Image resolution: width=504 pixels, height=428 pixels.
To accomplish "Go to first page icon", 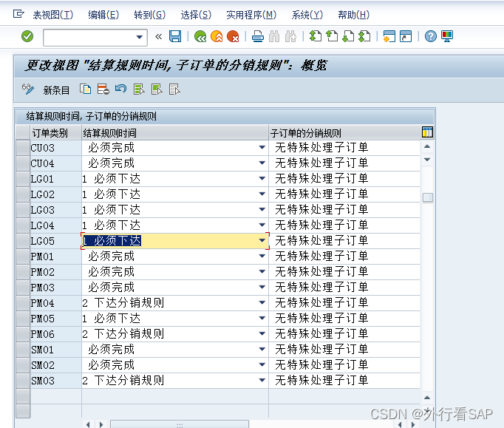I will pyautogui.click(x=316, y=36).
